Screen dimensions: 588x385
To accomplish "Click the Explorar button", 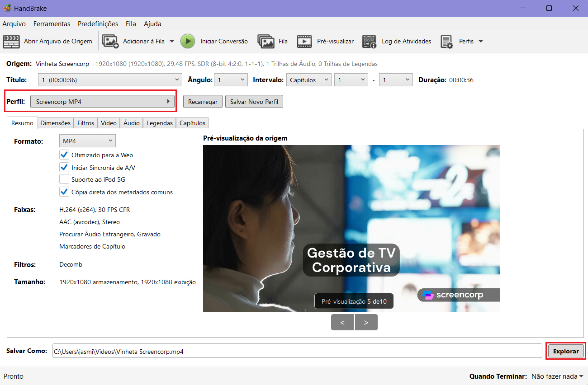I will tap(566, 351).
